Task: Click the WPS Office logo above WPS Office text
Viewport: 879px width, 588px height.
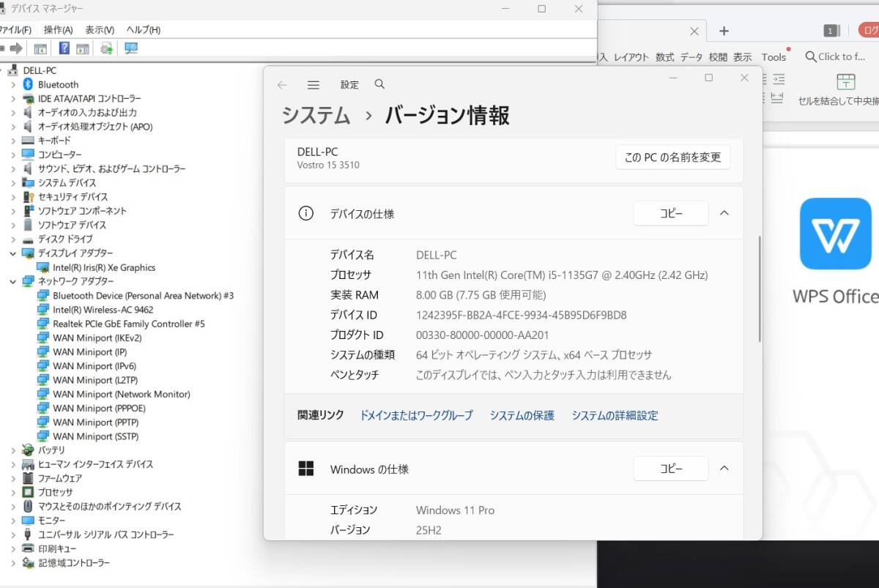Action: click(x=836, y=234)
